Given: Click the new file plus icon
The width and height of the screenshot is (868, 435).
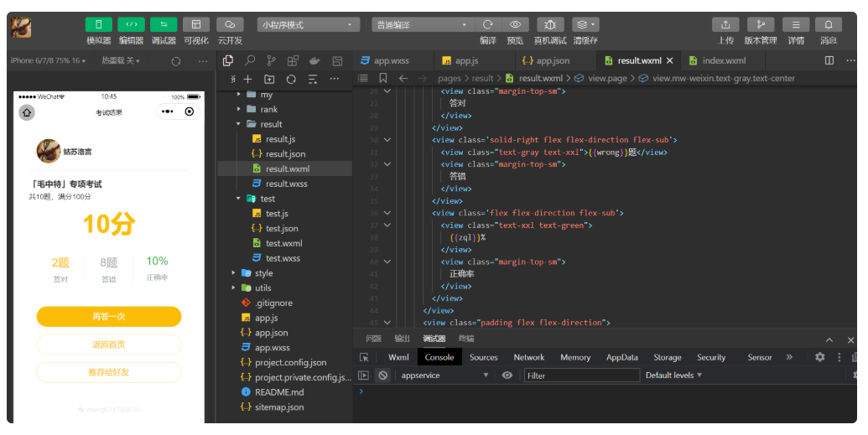Looking at the screenshot, I should [247, 79].
